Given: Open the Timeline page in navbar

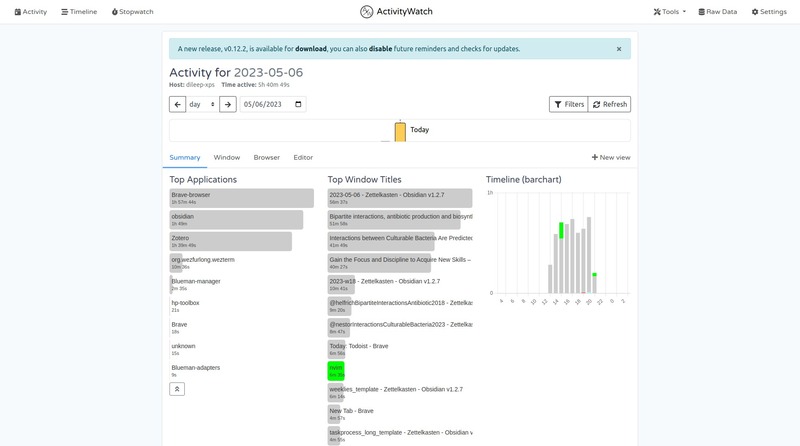Looking at the screenshot, I should click(x=79, y=12).
